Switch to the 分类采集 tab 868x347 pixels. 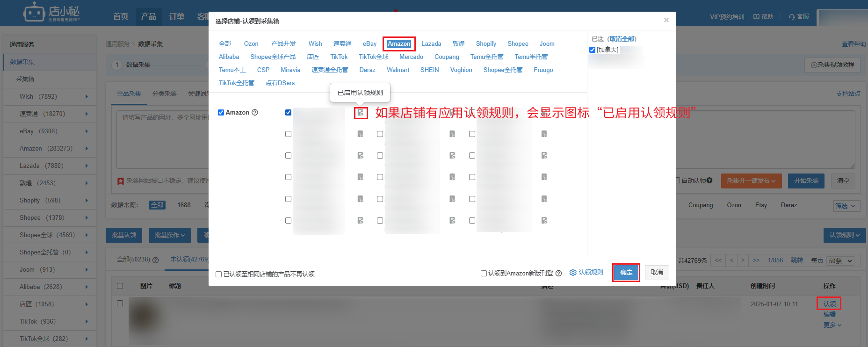[x=165, y=94]
